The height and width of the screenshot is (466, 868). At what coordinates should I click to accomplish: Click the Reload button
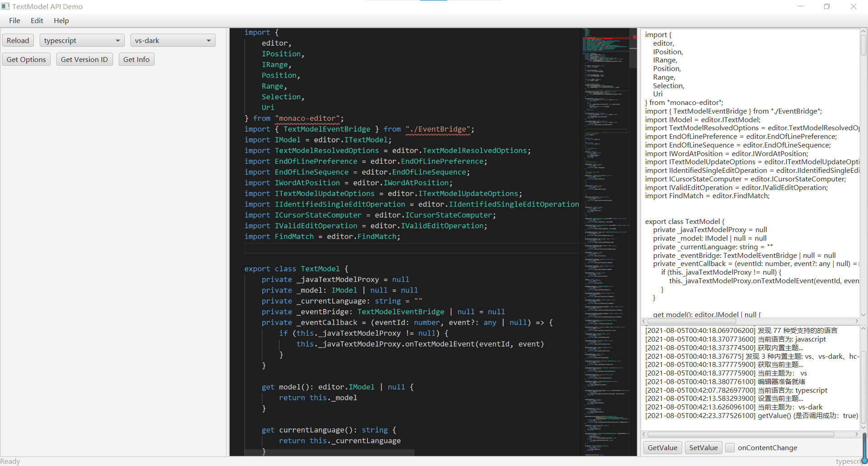coord(18,41)
